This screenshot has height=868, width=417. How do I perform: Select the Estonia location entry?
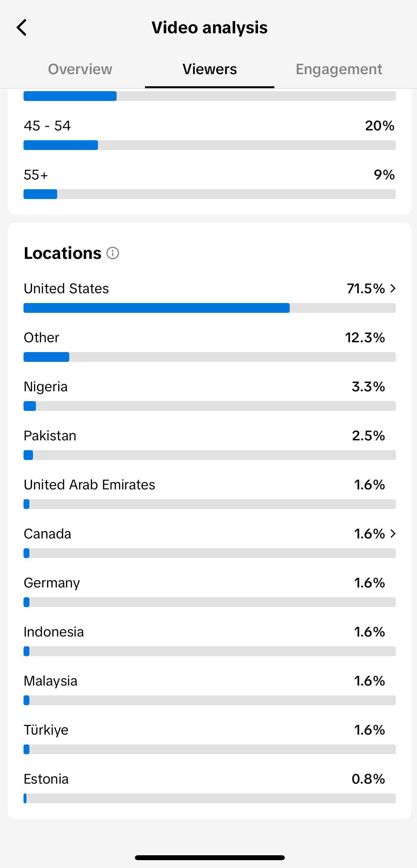(210, 788)
